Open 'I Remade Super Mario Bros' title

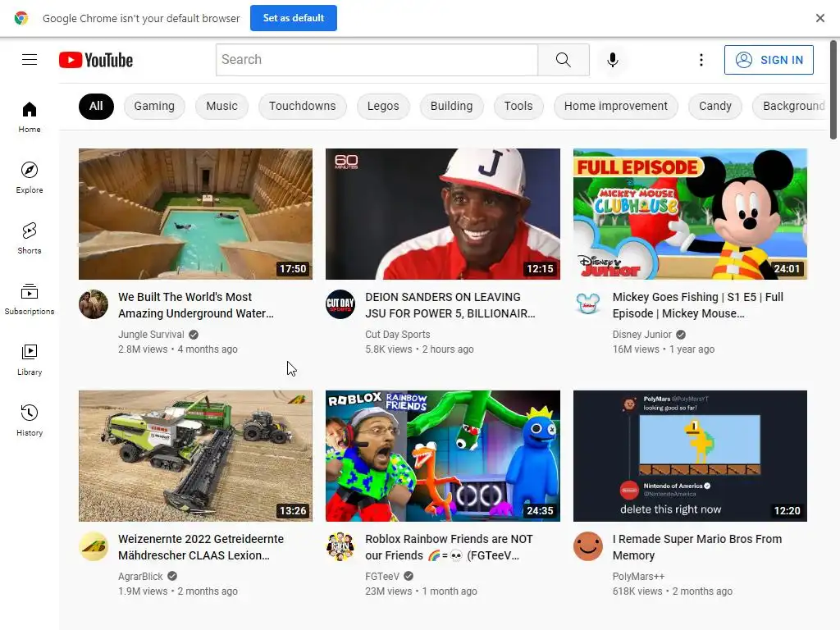click(697, 547)
